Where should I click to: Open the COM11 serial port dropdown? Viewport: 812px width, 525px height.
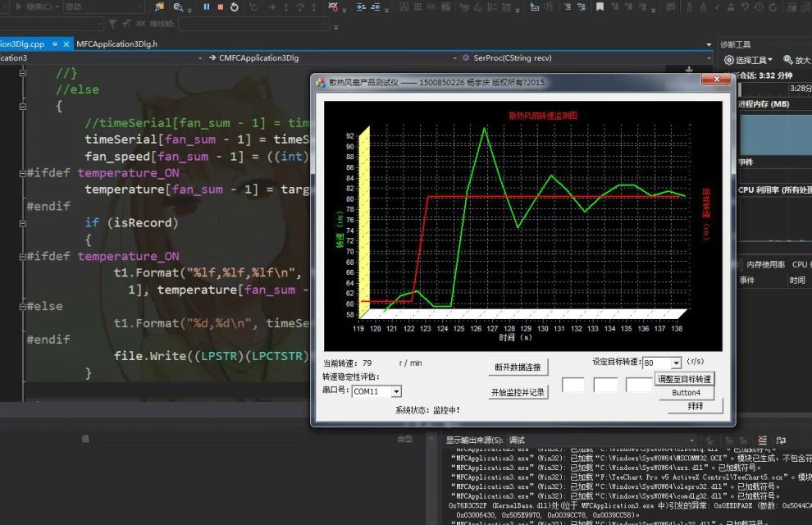tap(396, 392)
